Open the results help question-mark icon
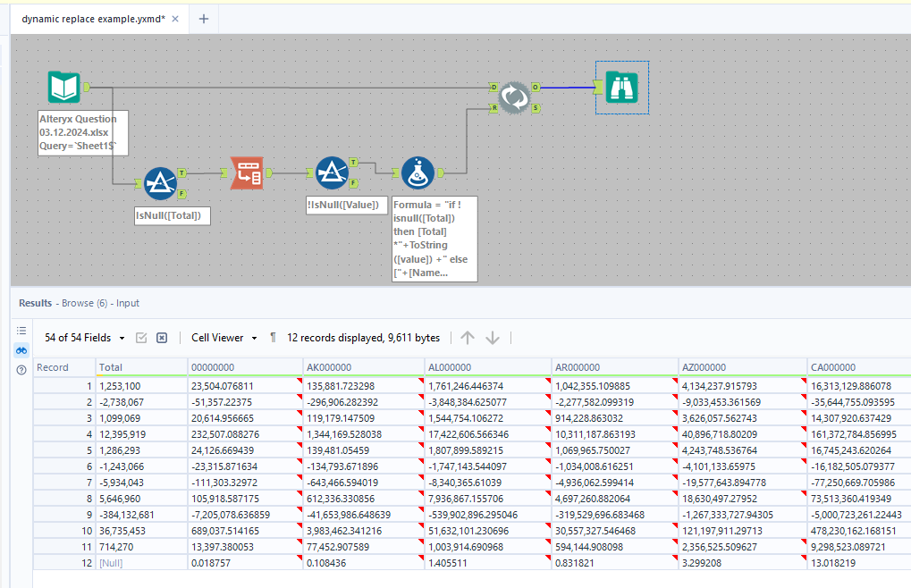This screenshot has width=911, height=588. pos(21,370)
